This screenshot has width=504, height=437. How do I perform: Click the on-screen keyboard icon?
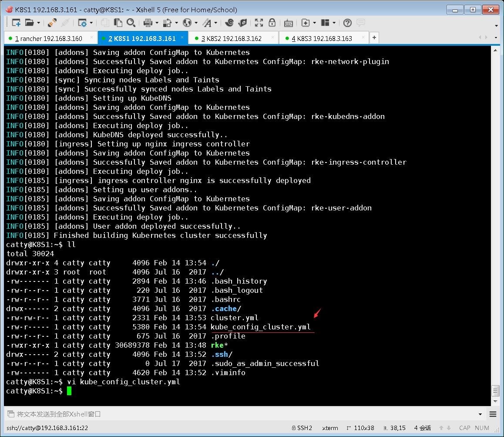(288, 23)
